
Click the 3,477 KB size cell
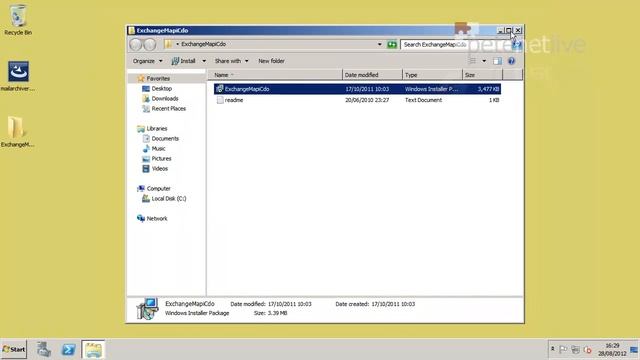488,89
